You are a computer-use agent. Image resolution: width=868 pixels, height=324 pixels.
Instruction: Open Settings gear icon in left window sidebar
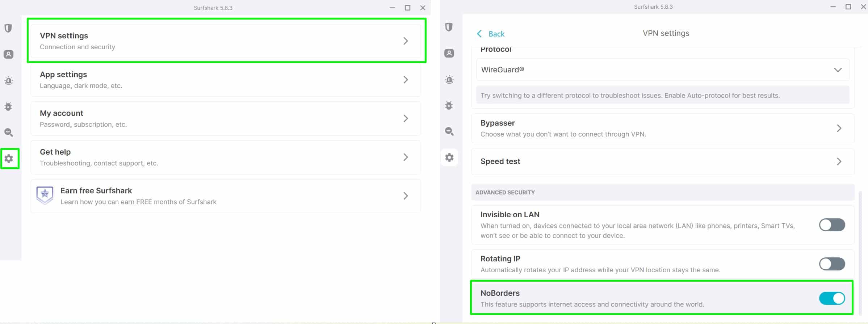pyautogui.click(x=9, y=159)
